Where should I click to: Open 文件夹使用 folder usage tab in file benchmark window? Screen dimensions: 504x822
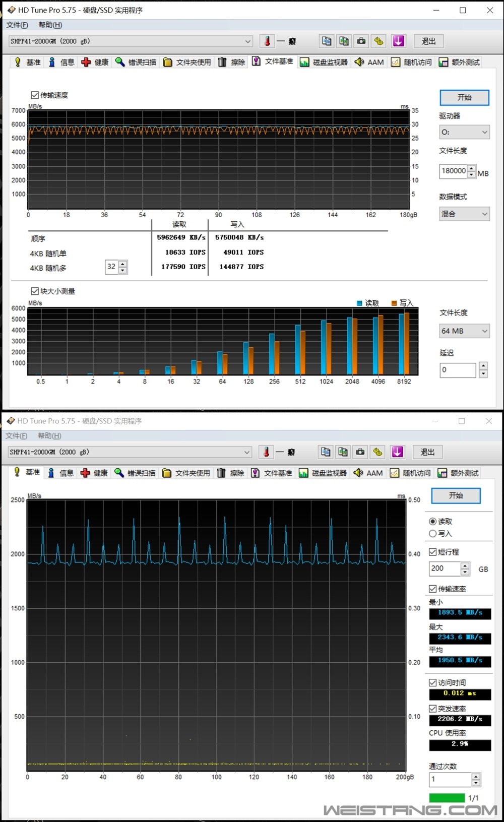187,62
